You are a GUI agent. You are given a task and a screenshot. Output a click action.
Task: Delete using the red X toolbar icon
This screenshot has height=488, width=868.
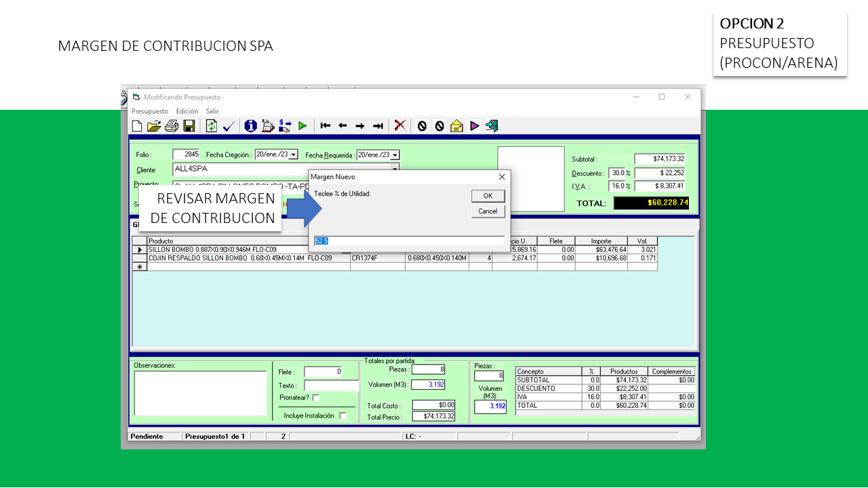pos(400,126)
